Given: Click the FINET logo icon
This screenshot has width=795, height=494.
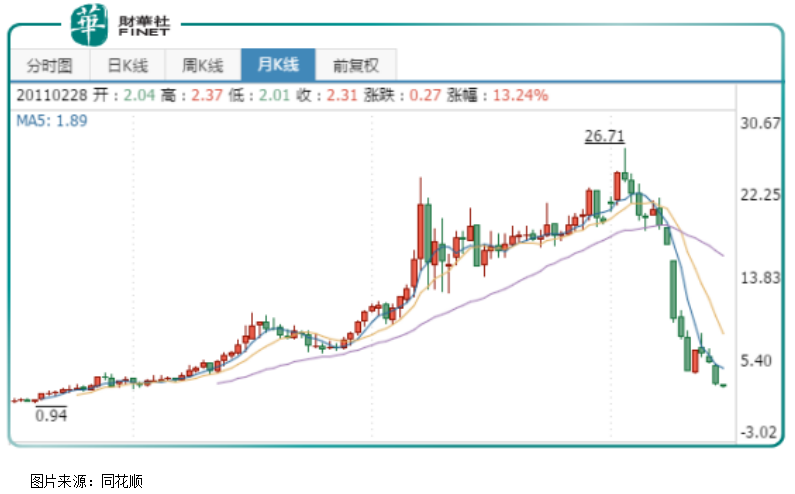Looking at the screenshot, I should tap(88, 22).
